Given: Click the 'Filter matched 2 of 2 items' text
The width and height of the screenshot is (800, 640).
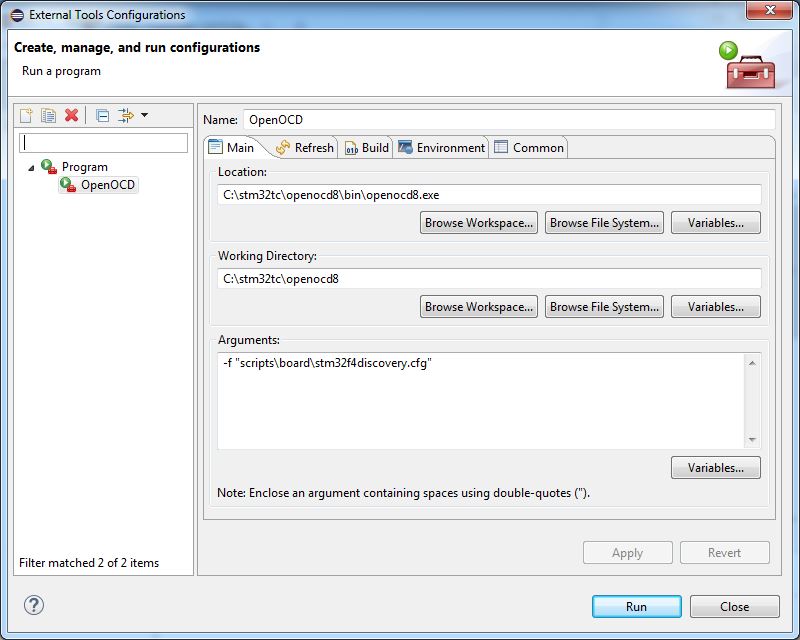Looking at the screenshot, I should [89, 562].
